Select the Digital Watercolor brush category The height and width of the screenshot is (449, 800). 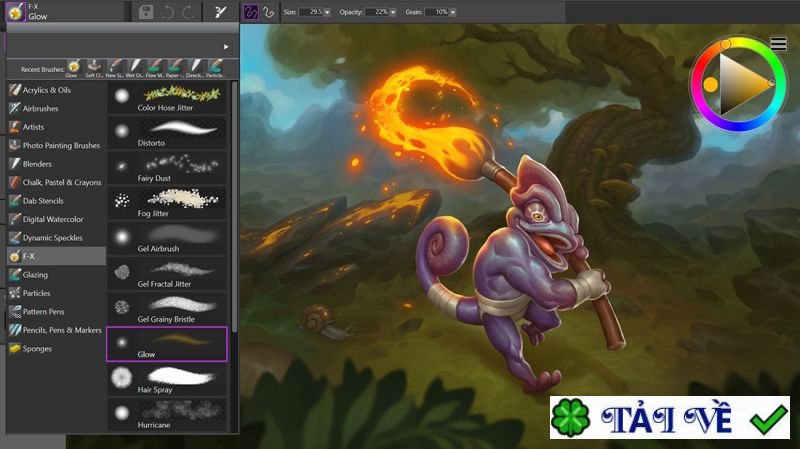coord(56,219)
